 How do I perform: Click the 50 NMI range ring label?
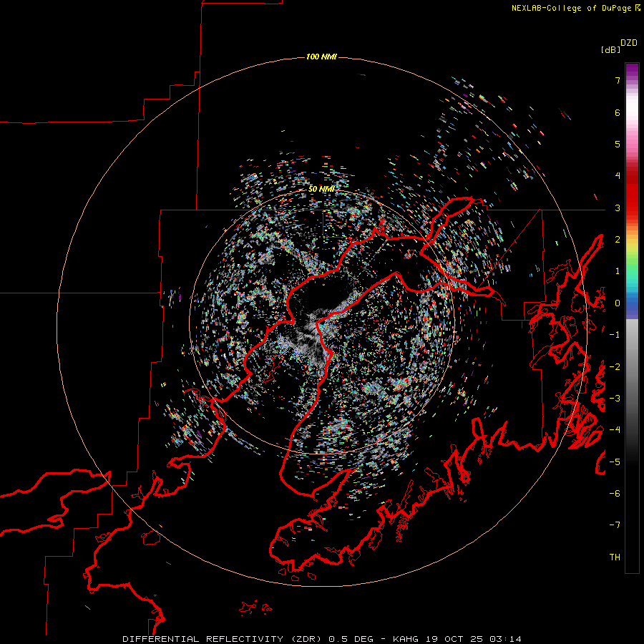click(x=321, y=189)
